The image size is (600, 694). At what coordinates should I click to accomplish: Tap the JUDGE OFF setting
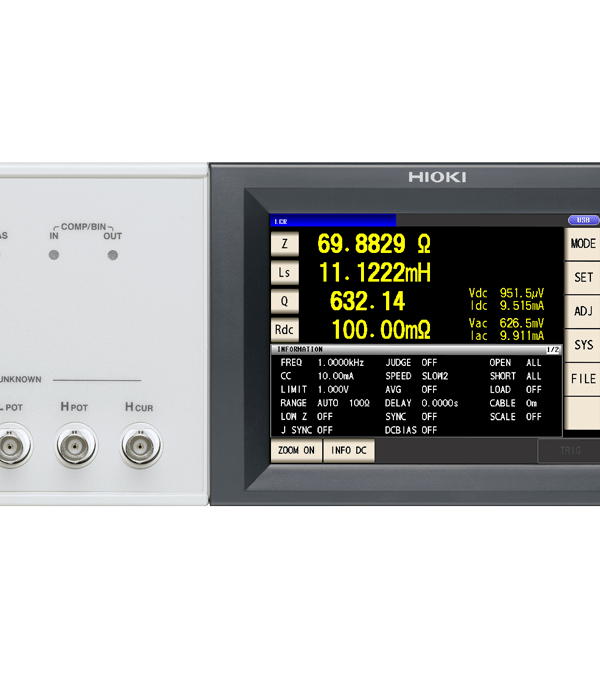(411, 363)
